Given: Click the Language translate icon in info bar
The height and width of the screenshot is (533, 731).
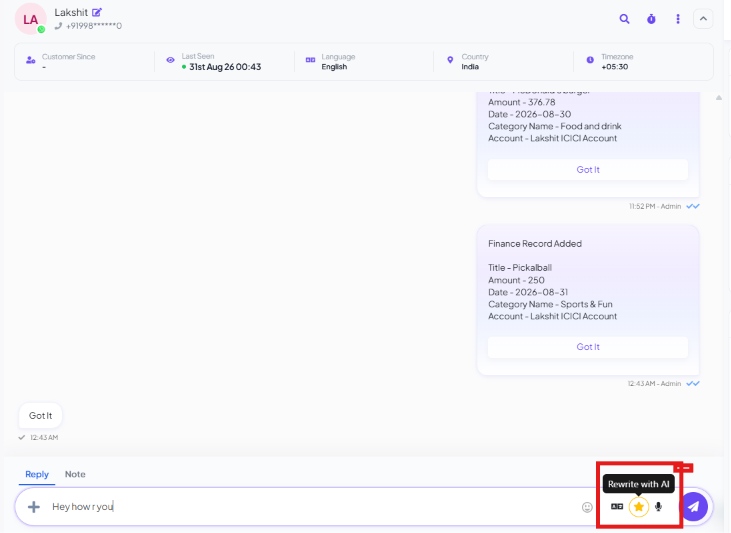Looking at the screenshot, I should tap(310, 60).
